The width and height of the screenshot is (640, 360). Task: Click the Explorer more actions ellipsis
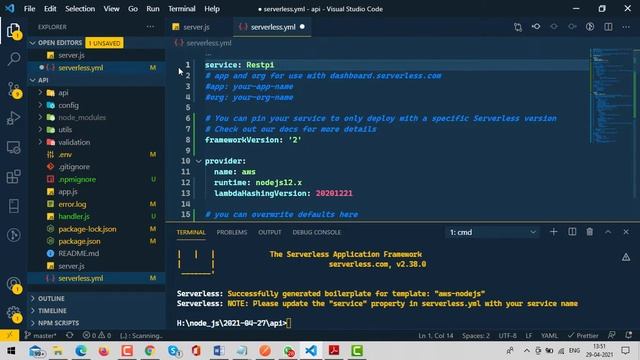pos(150,27)
